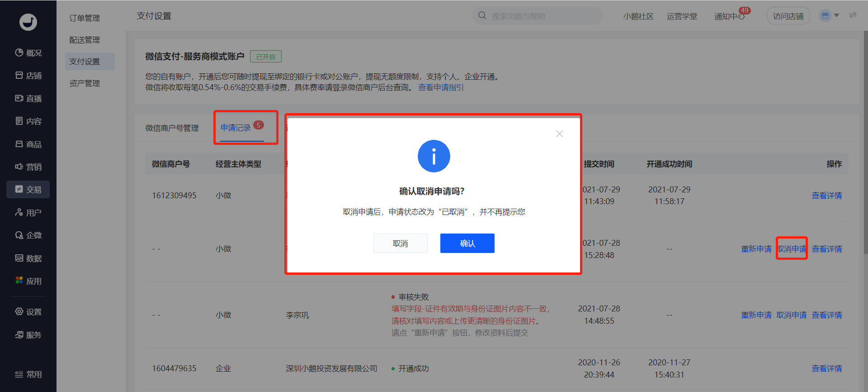Open 资产管理 asset management
Viewport: 868px width, 392px height.
(x=85, y=83)
